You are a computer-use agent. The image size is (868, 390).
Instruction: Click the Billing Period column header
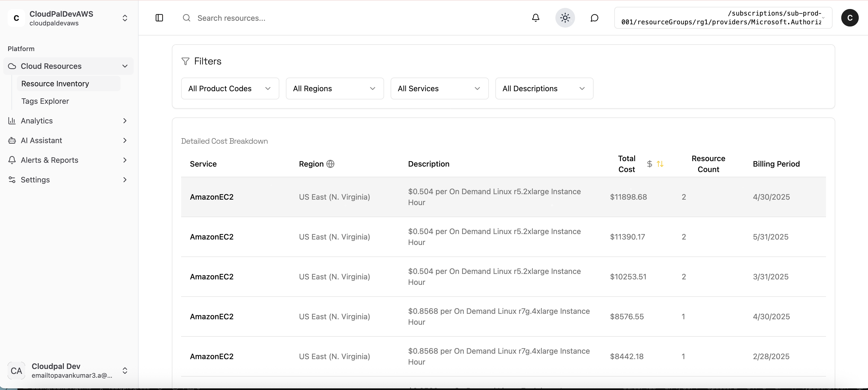tap(776, 164)
